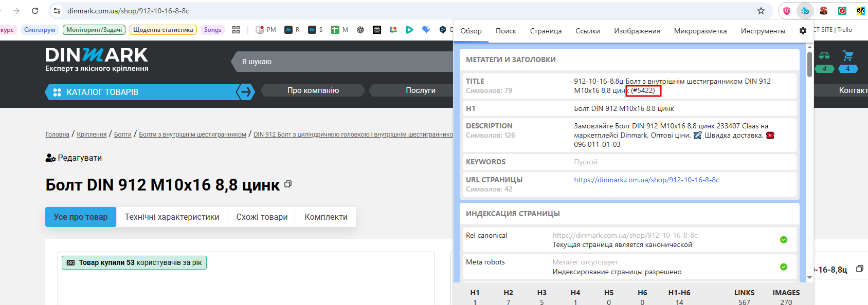Open the Изображения tab in SEO panel
The width and height of the screenshot is (868, 305).
[637, 31]
